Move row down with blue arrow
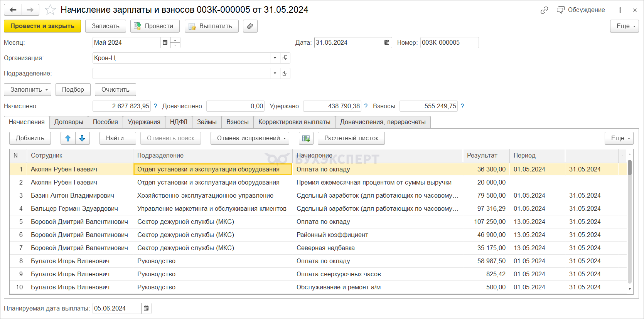The width and height of the screenshot is (644, 319). (82, 138)
